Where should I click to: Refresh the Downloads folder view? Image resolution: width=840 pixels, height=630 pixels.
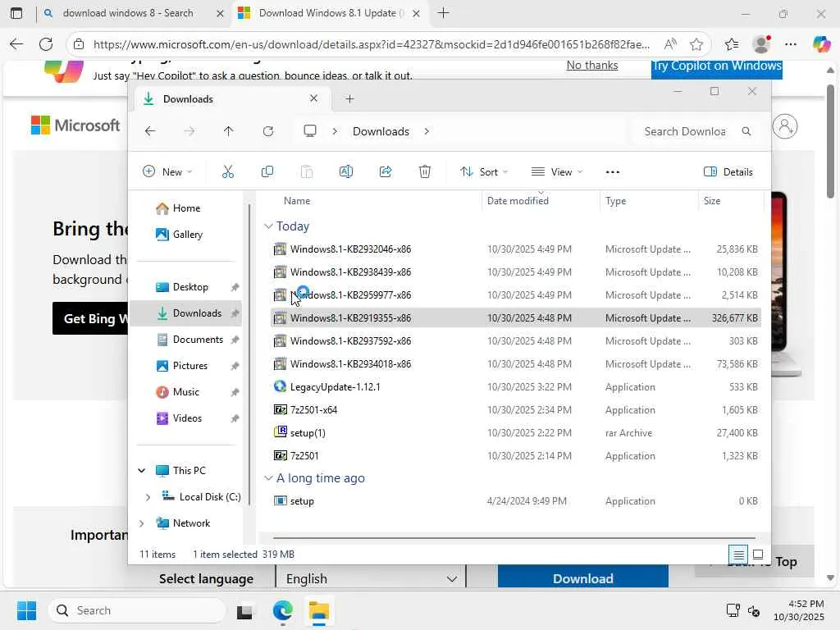(268, 131)
